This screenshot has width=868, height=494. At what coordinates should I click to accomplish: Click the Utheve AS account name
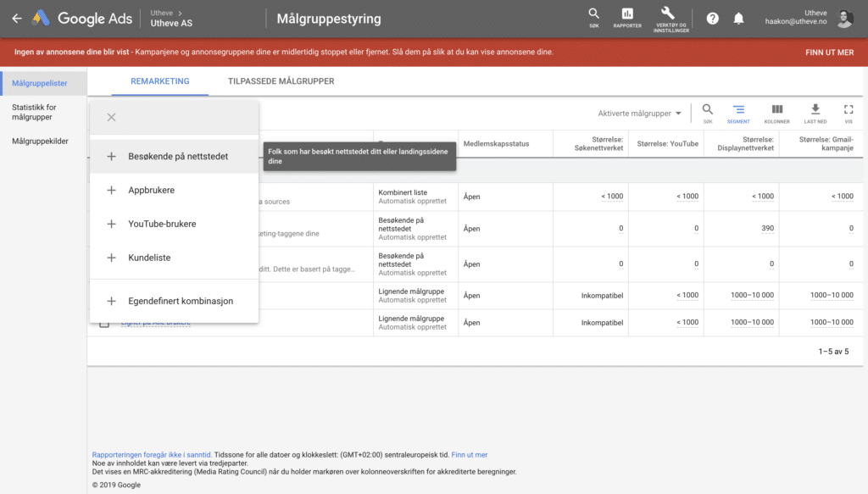click(x=171, y=23)
